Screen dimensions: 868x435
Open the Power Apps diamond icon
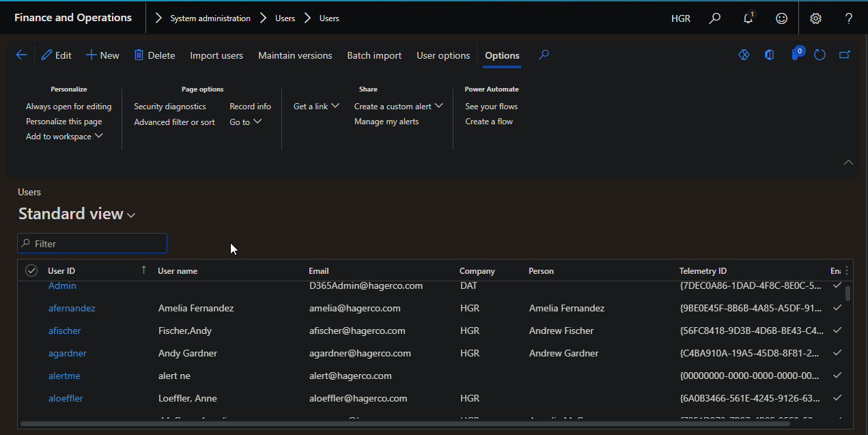(744, 55)
